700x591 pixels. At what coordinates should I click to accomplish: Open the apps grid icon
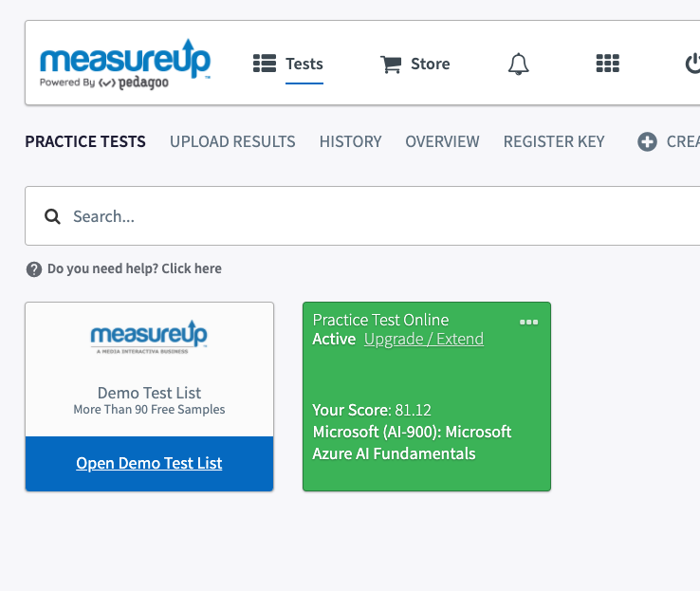click(x=608, y=64)
